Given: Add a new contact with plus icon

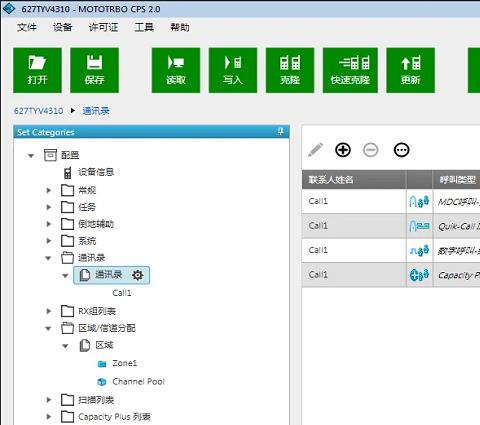Looking at the screenshot, I should click(x=343, y=150).
